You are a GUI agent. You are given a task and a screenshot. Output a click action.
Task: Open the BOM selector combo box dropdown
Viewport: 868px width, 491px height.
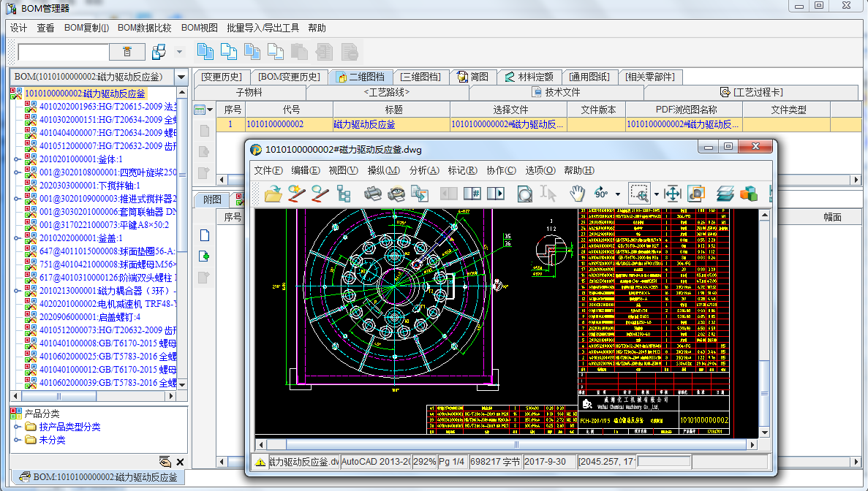click(x=181, y=77)
